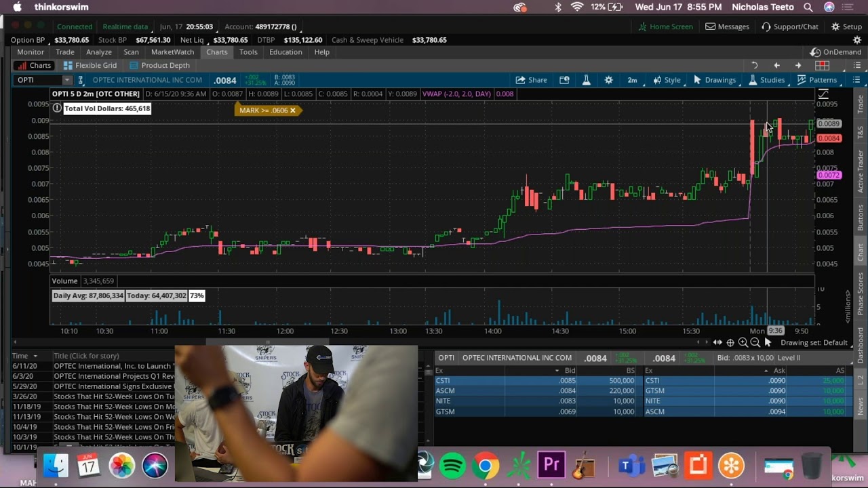Click the forward right arrow icon
Screen dimensions: 868x488
click(798, 65)
